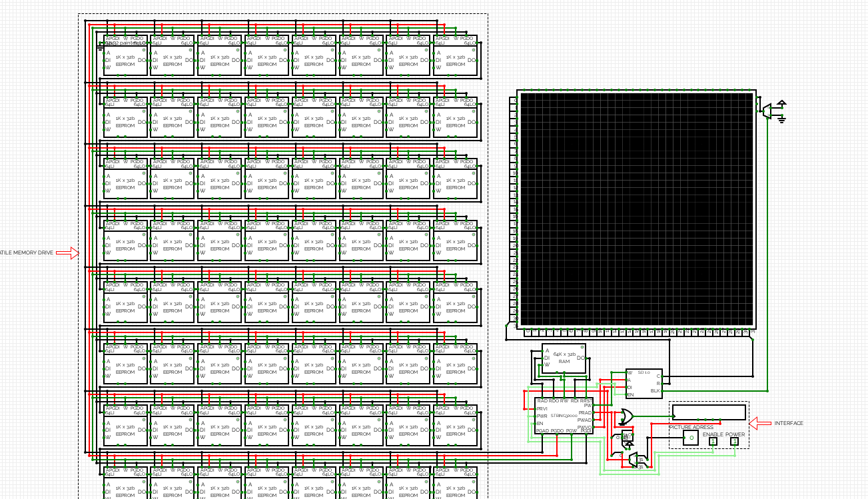Click the PRVI input pin on STRING32000
Viewport: 868px width, 499px height.
click(x=535, y=409)
